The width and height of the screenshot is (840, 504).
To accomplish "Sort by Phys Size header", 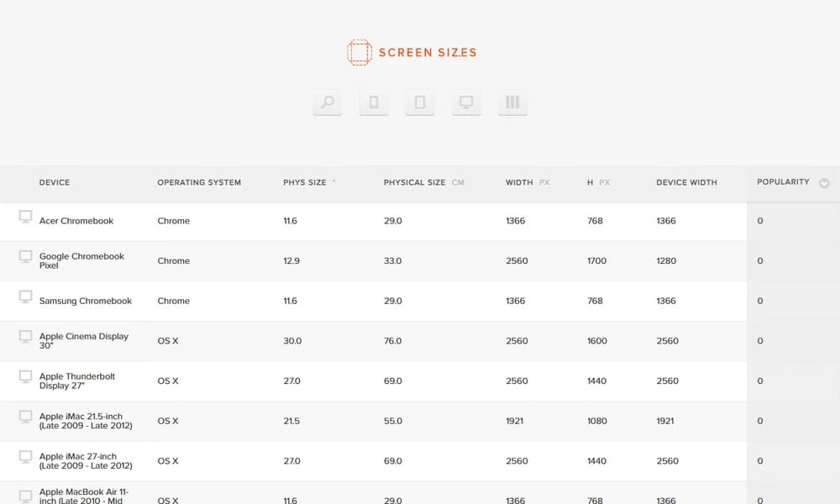I will tap(304, 182).
